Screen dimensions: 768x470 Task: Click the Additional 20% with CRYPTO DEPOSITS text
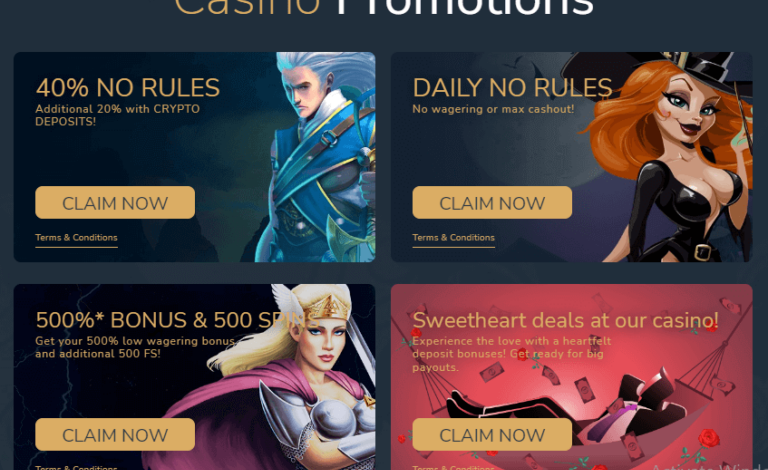tap(118, 115)
